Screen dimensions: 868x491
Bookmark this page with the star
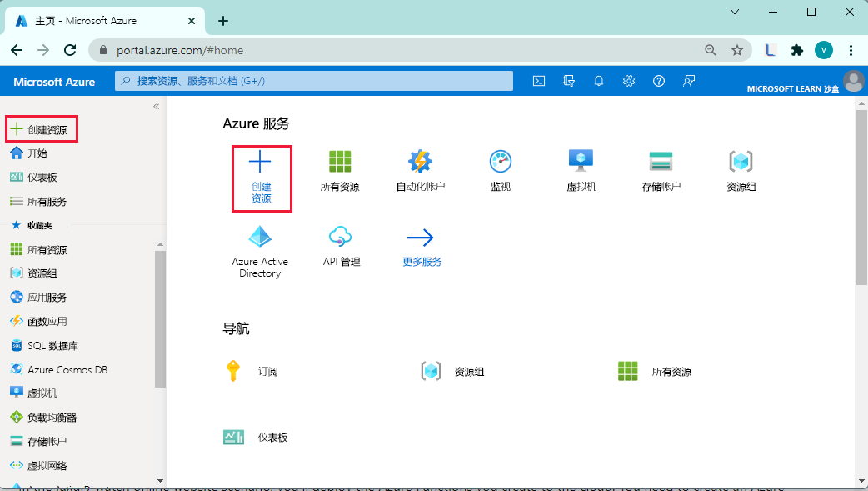click(x=737, y=50)
